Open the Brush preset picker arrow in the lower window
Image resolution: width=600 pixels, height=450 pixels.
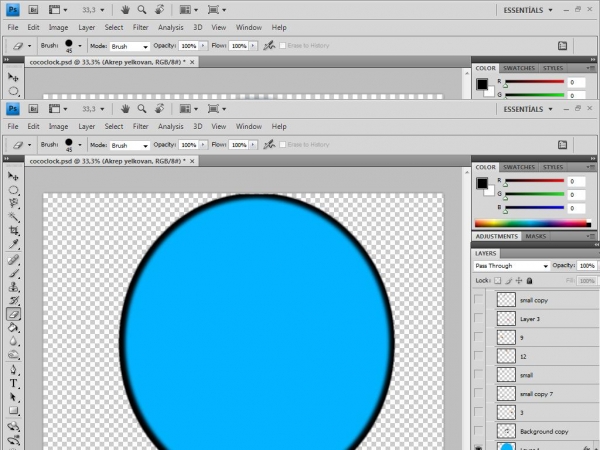[80, 145]
